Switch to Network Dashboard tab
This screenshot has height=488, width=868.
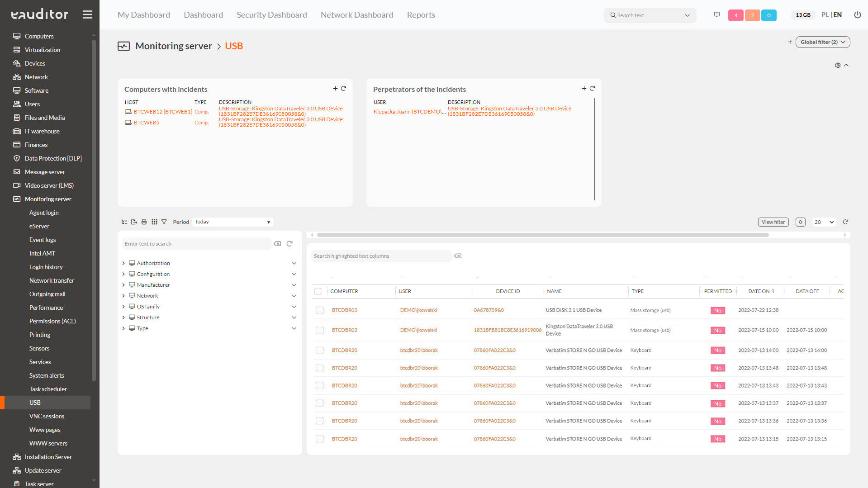[357, 15]
